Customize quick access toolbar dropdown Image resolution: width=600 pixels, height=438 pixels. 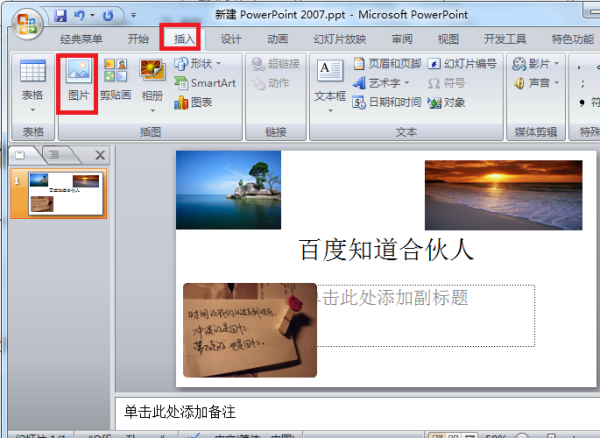point(134,15)
